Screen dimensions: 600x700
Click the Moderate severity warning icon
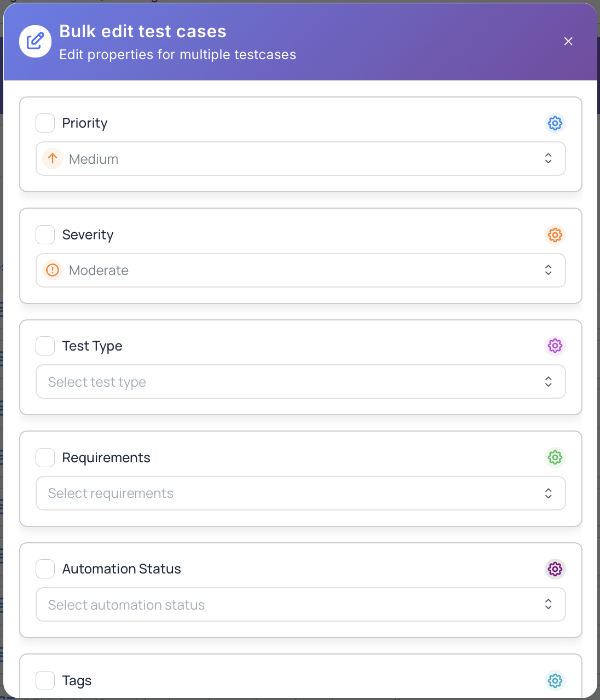[52, 270]
